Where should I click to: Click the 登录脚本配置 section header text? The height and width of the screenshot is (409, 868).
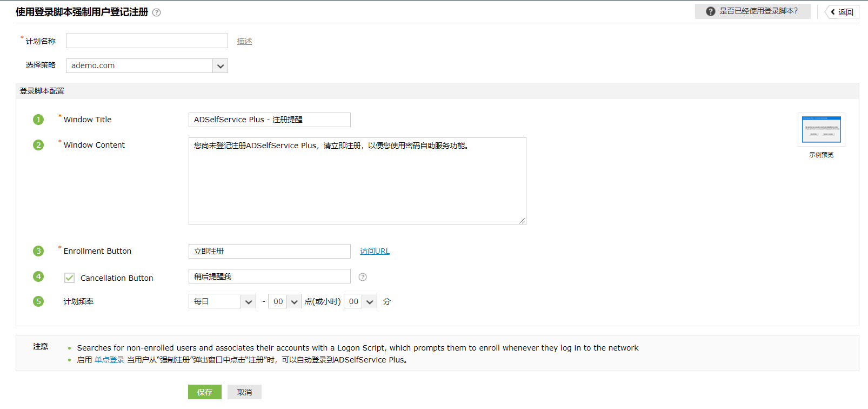[42, 91]
